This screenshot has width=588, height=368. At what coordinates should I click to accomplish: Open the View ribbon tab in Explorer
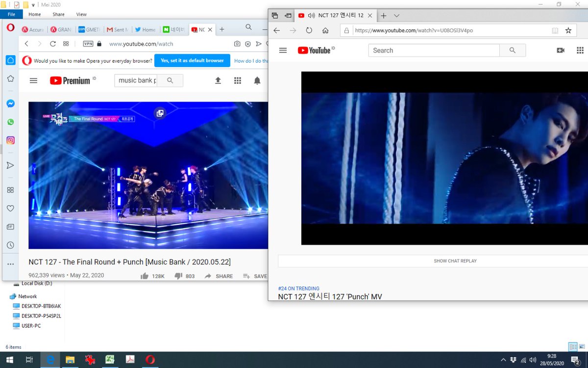coord(81,14)
